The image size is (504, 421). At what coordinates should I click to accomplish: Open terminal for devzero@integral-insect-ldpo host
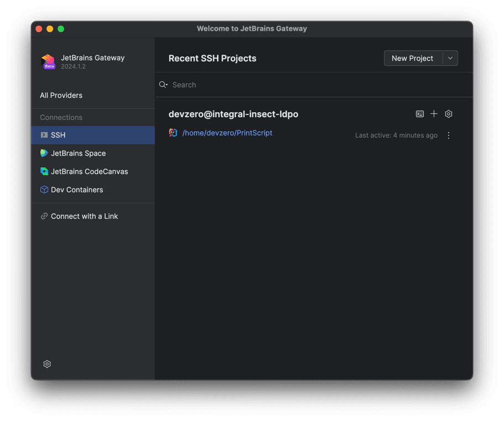click(419, 114)
